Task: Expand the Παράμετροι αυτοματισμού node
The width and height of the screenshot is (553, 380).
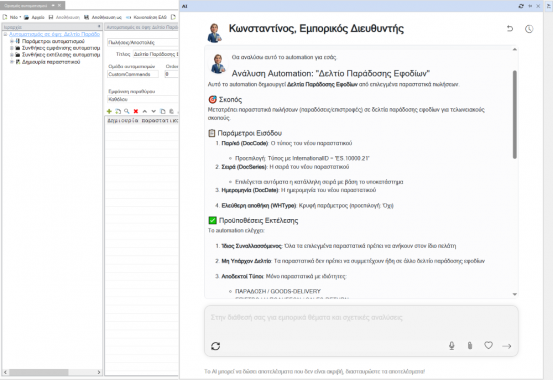Action: click(12, 41)
